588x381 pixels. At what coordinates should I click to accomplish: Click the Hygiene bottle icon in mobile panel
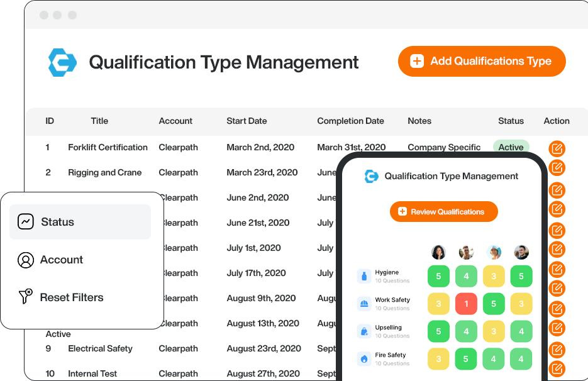(x=364, y=276)
